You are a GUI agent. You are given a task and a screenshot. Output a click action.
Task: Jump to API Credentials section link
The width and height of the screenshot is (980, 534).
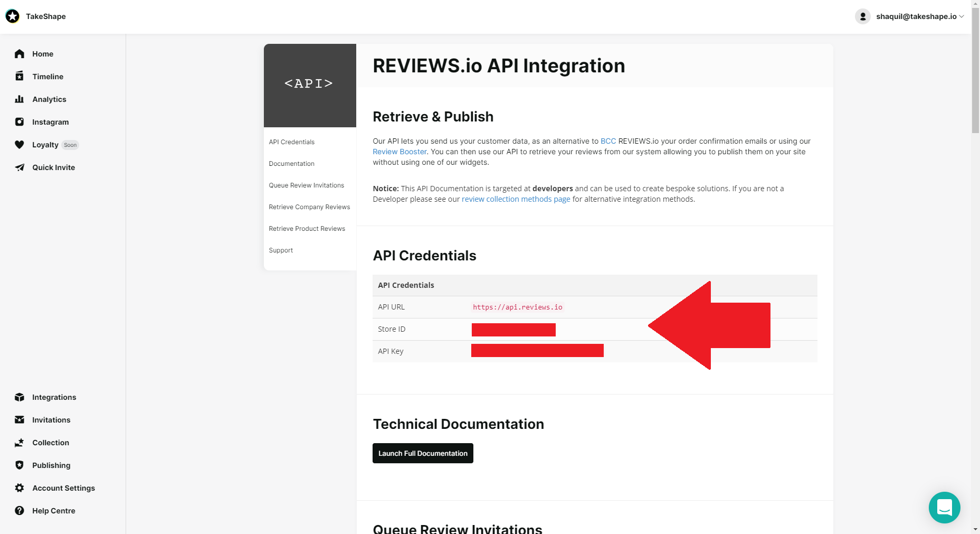pyautogui.click(x=291, y=142)
